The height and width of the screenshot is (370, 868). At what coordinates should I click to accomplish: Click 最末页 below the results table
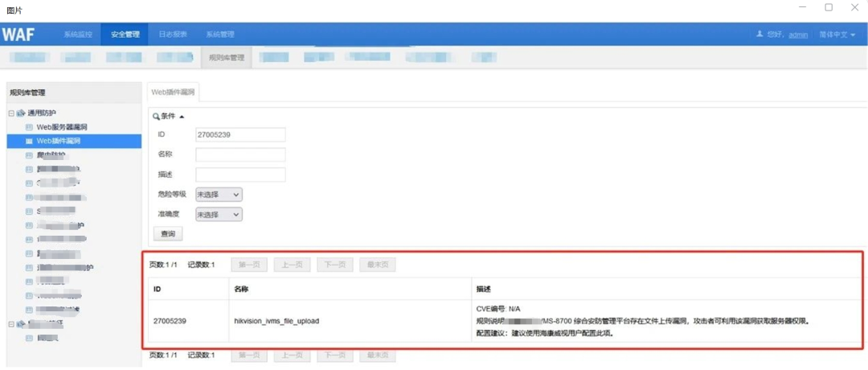pos(378,355)
